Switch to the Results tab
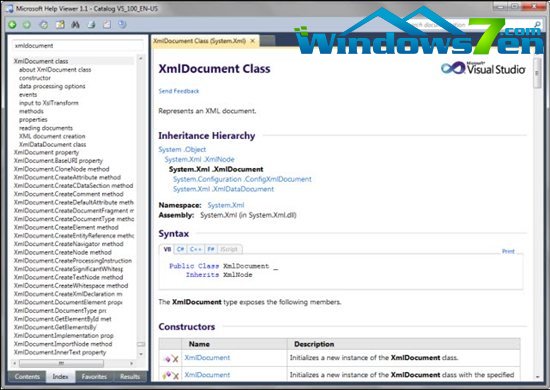The height and width of the screenshot is (390, 550). [130, 377]
